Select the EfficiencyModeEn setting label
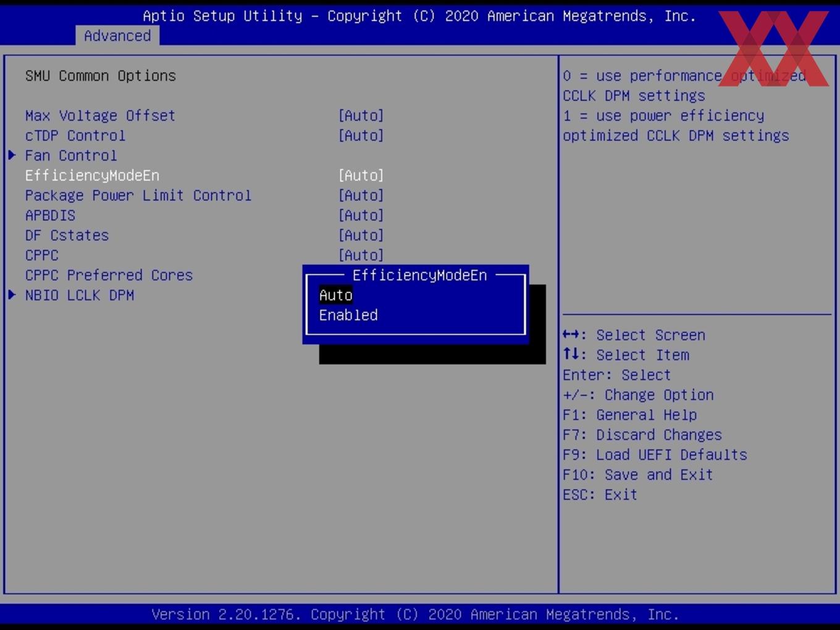 point(92,175)
